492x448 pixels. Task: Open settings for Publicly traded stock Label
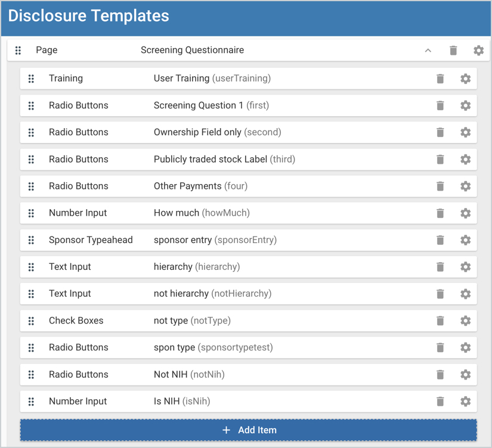point(465,159)
